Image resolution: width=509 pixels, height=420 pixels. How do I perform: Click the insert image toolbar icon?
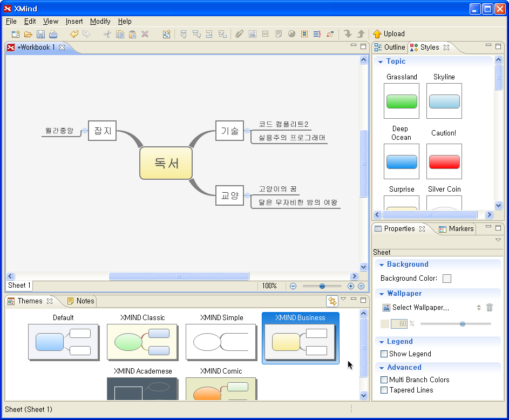click(x=252, y=34)
